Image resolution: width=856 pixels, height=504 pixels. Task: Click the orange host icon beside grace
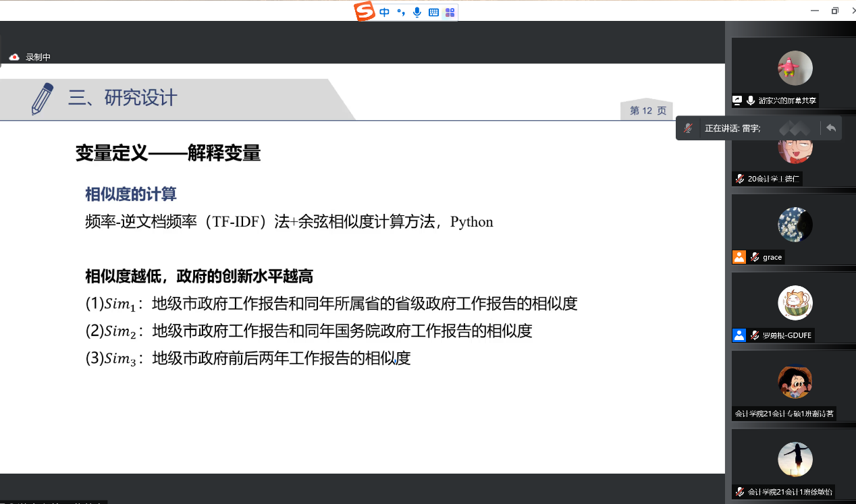pos(739,257)
